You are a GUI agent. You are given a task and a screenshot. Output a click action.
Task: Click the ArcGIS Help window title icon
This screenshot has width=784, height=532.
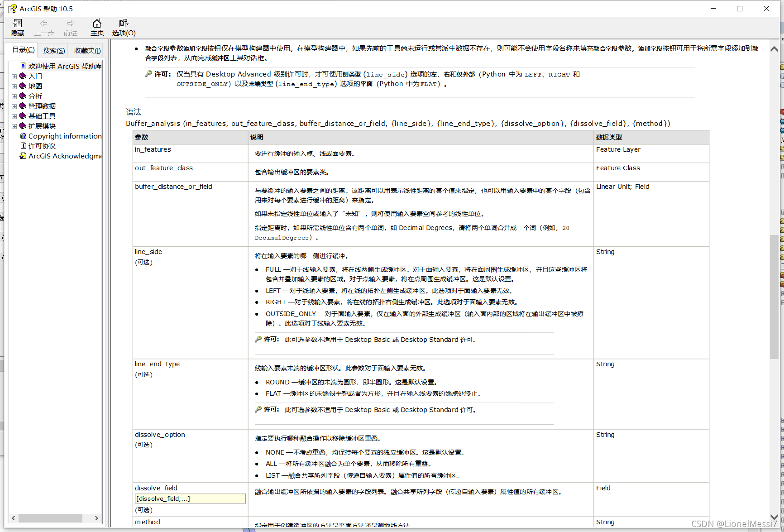(12, 9)
